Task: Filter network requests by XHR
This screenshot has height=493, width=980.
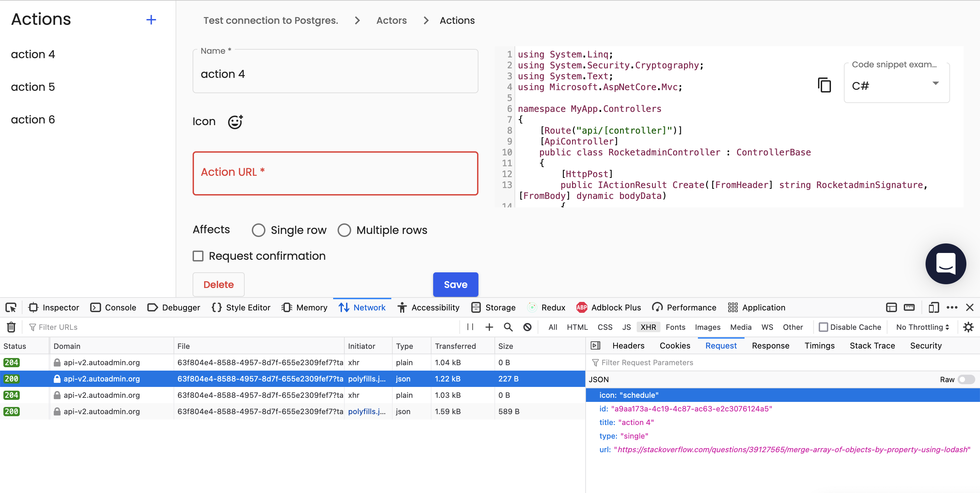Action: [x=648, y=327]
